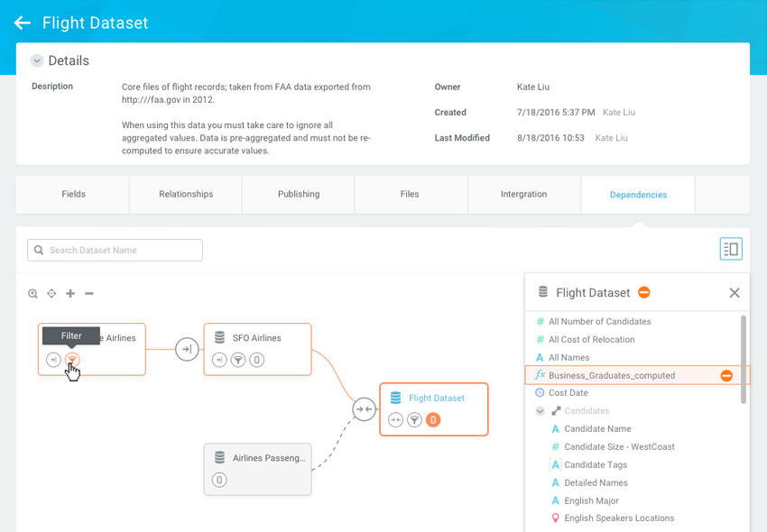Screen dimensions: 767x532
Task: Switch to the Relationships tab
Action: 186,194
